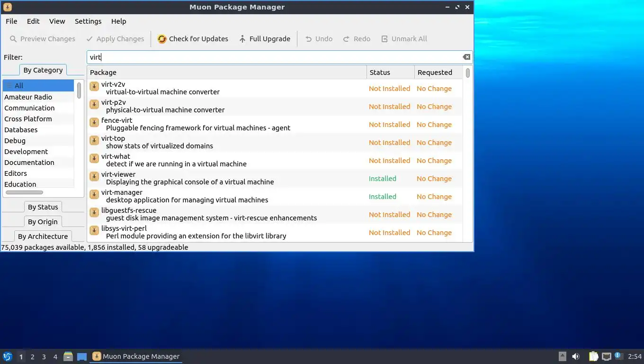Image resolution: width=644 pixels, height=364 pixels.
Task: Click the volume speaker tray icon
Action: pos(576,356)
